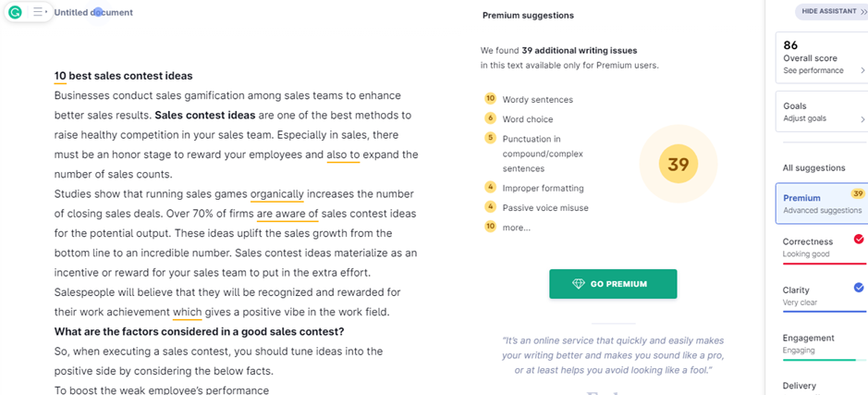This screenshot has height=395, width=868.
Task: Click the blue Clarity checkmark icon
Action: point(859,288)
